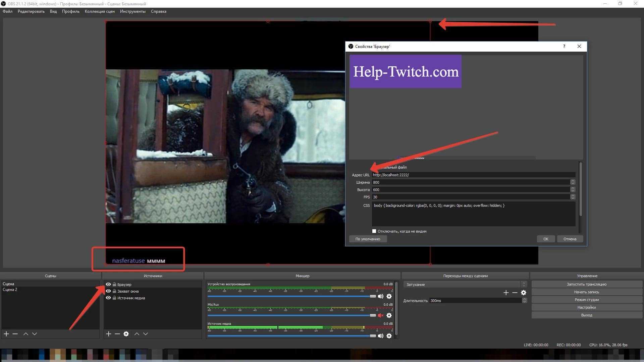
Task: Click mixer panel vertical scrollbar
Action: tap(397, 308)
